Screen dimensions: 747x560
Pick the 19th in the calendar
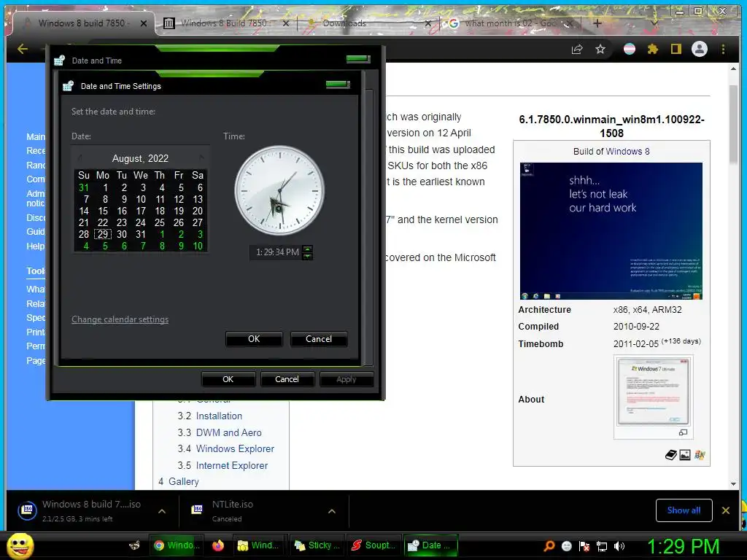(179, 211)
